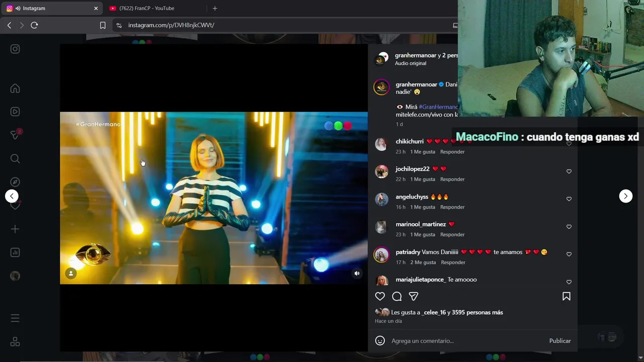Open 3595 personas más likes list
Image resolution: width=644 pixels, height=362 pixels.
click(477, 312)
